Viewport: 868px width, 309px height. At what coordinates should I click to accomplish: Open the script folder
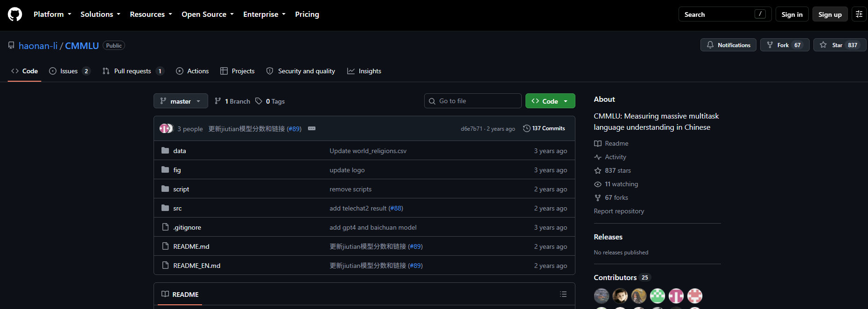[181, 189]
